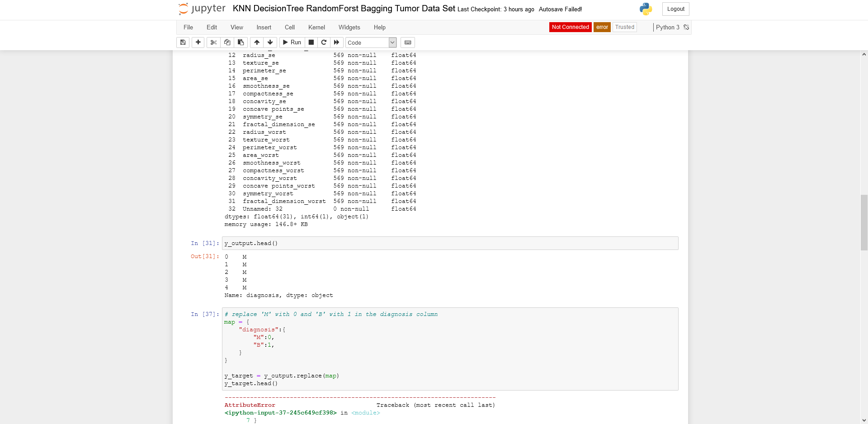
Task: Run the selected cell with the Run button
Action: 292,42
